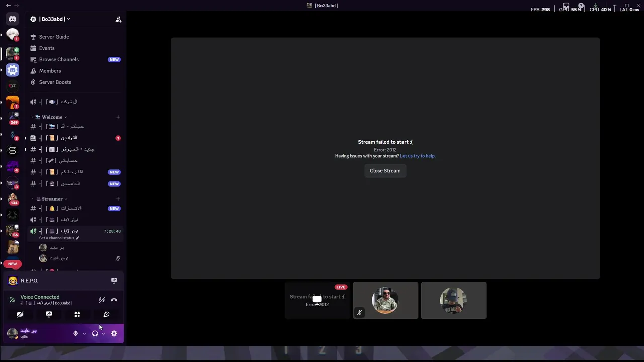Collapse the Welcome channel category
The height and width of the screenshot is (362, 644).
tap(51, 117)
